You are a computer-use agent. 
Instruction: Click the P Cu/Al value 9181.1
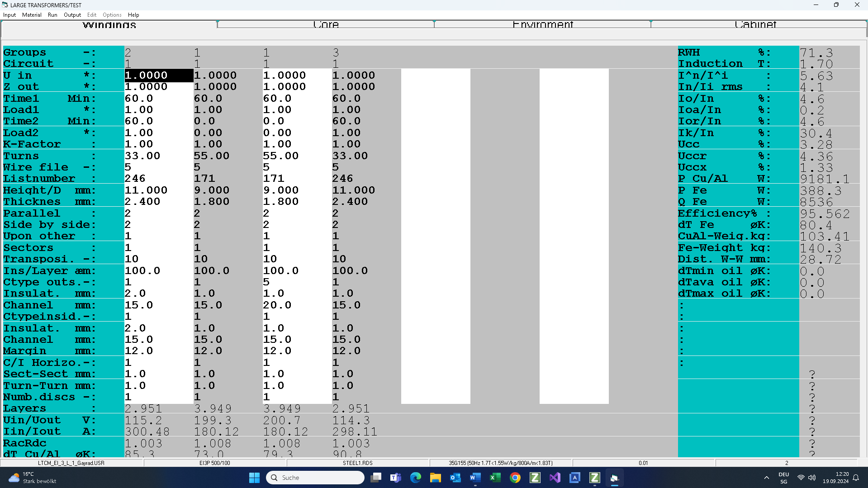(825, 179)
